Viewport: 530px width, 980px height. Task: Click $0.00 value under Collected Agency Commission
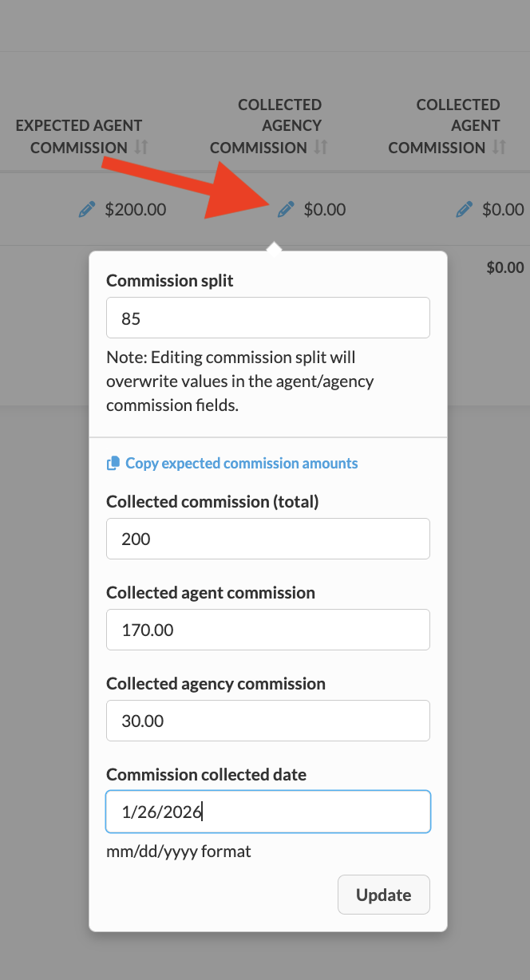pos(325,210)
